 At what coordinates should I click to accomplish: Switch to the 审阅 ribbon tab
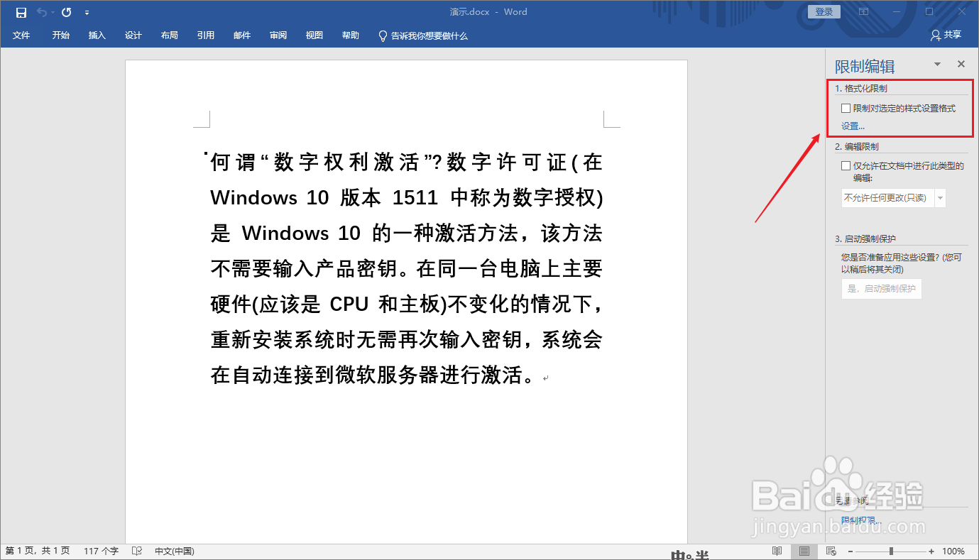pyautogui.click(x=278, y=35)
